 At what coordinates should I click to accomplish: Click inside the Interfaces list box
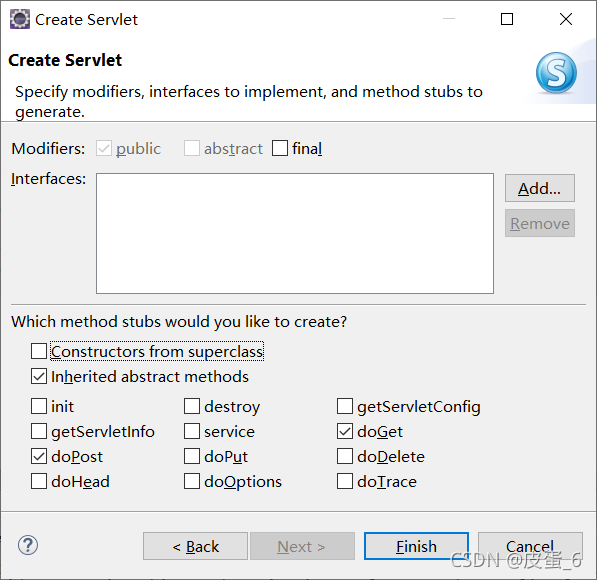(295, 233)
